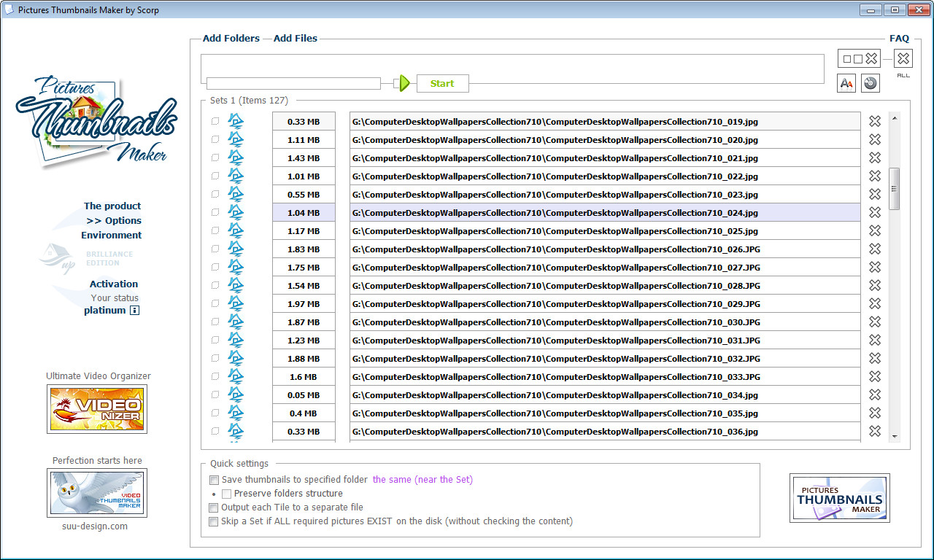Tick the checkbox for file _021.jpg

pyautogui.click(x=215, y=157)
